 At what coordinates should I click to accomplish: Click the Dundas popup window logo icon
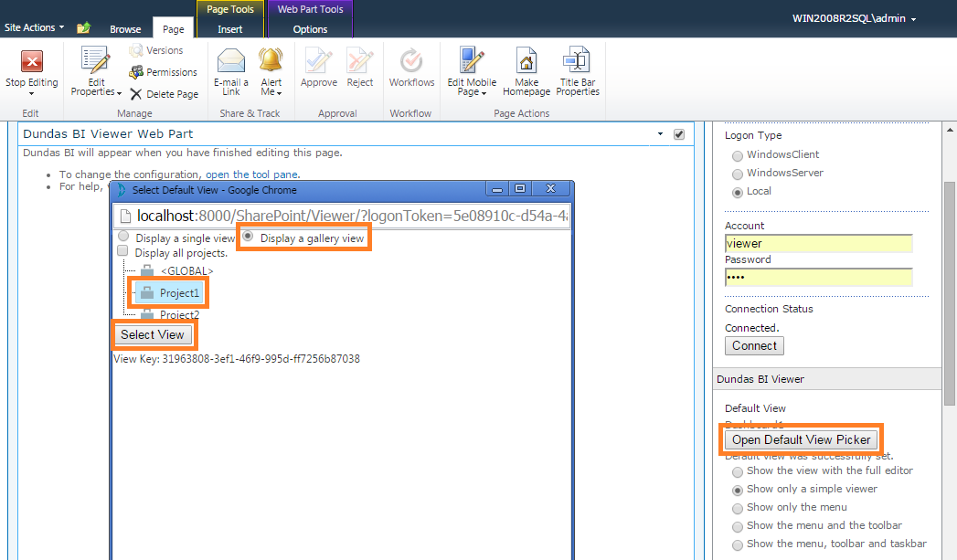point(122,190)
